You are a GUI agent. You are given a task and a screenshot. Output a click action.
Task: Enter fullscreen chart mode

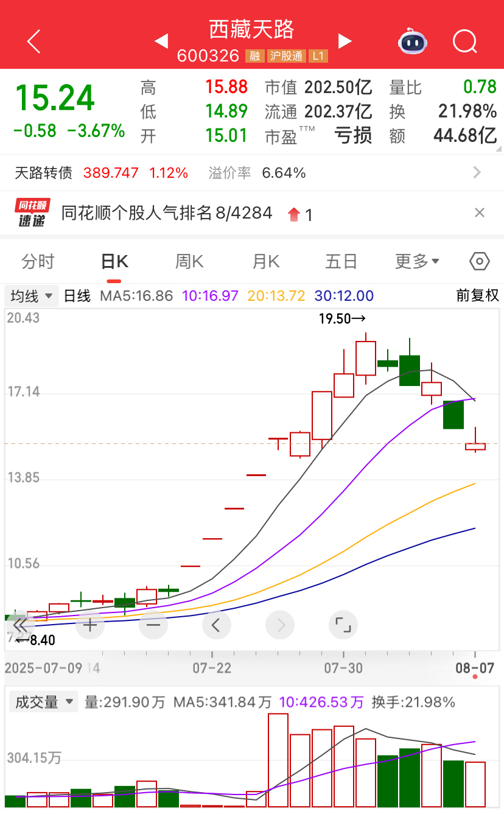pos(343,625)
